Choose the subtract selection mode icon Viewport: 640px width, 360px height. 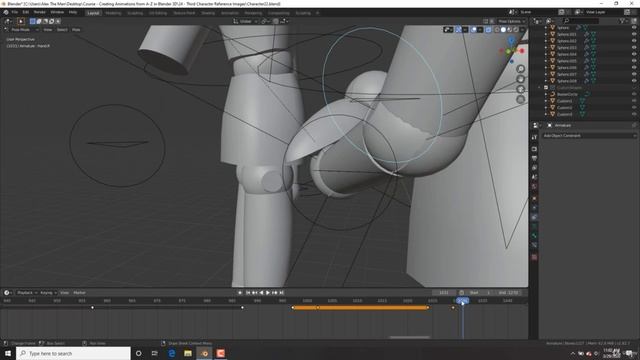[45, 21]
